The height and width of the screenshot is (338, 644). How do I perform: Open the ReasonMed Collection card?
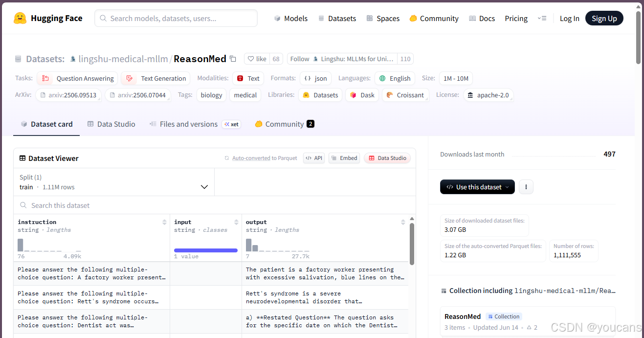pos(528,321)
